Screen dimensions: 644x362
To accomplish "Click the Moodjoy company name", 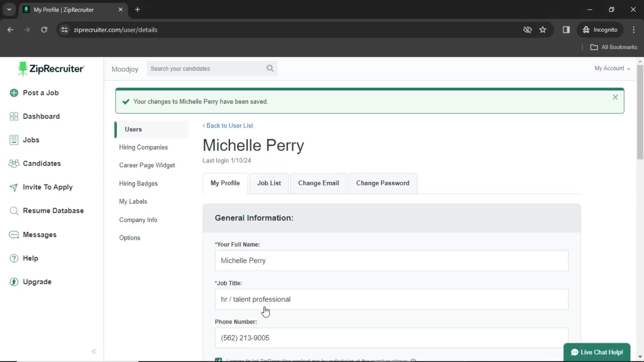I will [x=125, y=69].
